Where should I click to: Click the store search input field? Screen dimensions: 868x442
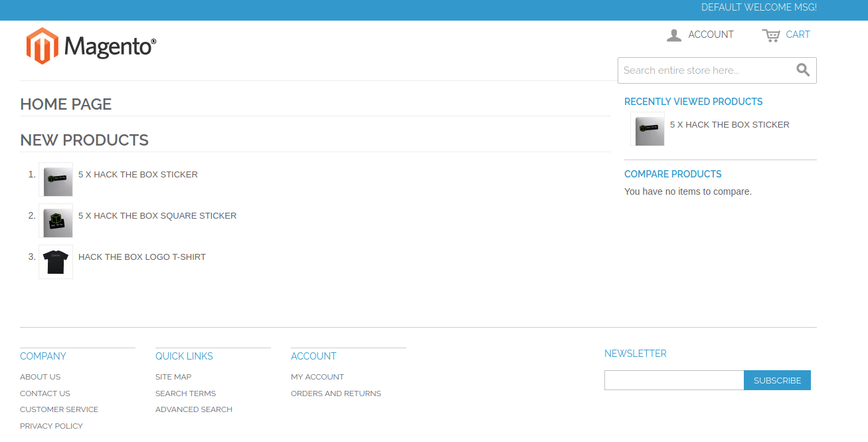tap(704, 70)
